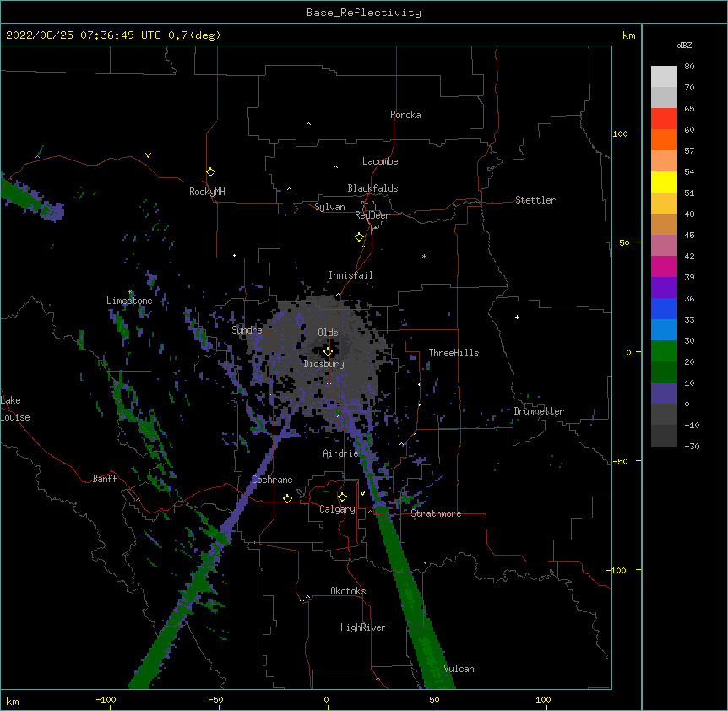Click the Banff label
Viewport: 728px width, 711px height.
pos(105,479)
